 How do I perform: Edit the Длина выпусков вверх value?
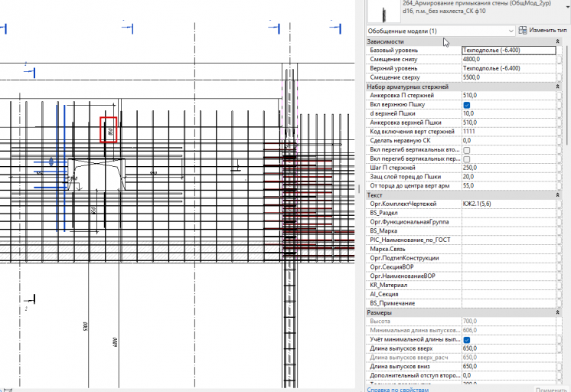pyautogui.click(x=509, y=348)
